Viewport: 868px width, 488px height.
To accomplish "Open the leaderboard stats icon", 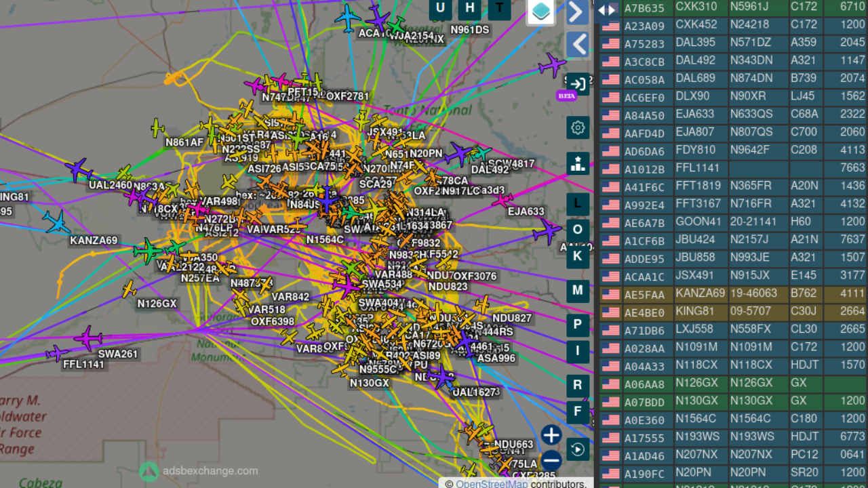I will pyautogui.click(x=578, y=163).
